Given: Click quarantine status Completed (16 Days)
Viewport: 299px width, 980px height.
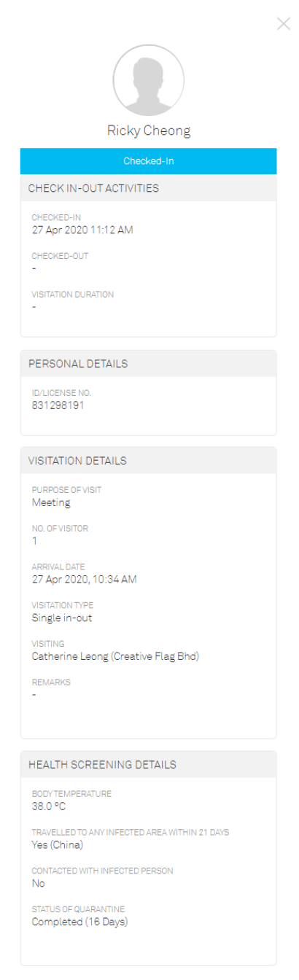Looking at the screenshot, I should point(79,922).
